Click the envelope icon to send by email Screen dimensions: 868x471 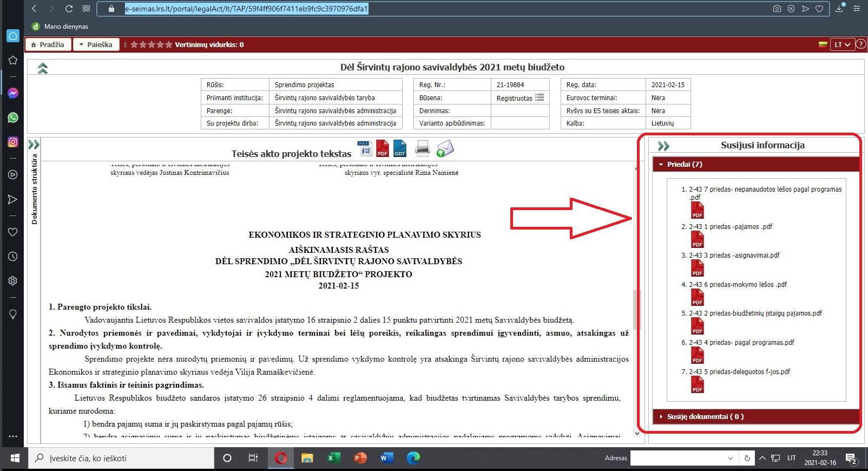point(444,148)
